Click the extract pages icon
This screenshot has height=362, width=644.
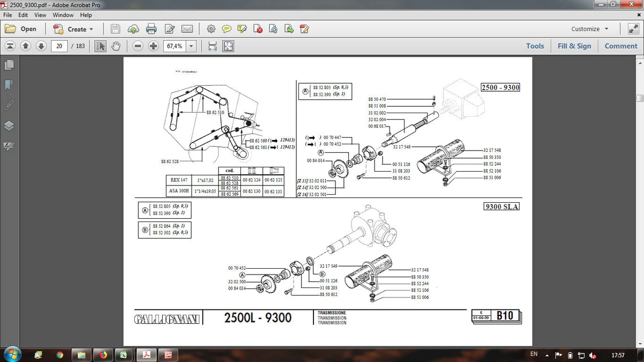click(x=289, y=29)
